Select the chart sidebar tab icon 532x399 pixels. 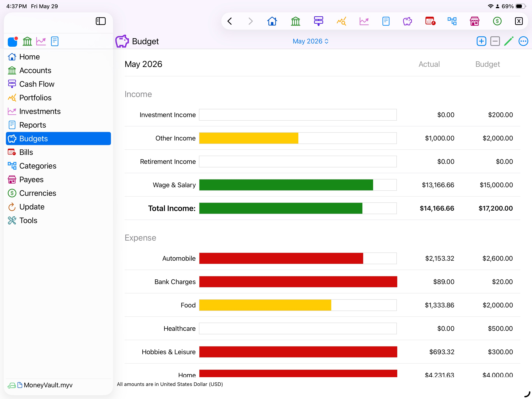(41, 41)
